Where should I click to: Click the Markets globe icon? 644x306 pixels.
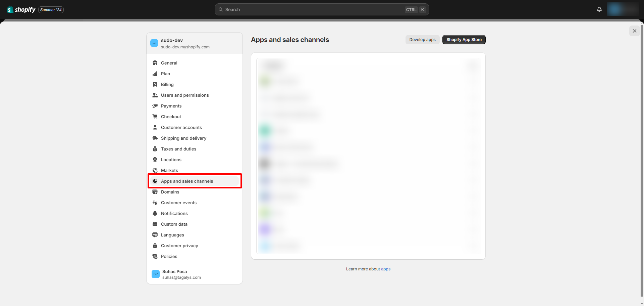tap(155, 170)
